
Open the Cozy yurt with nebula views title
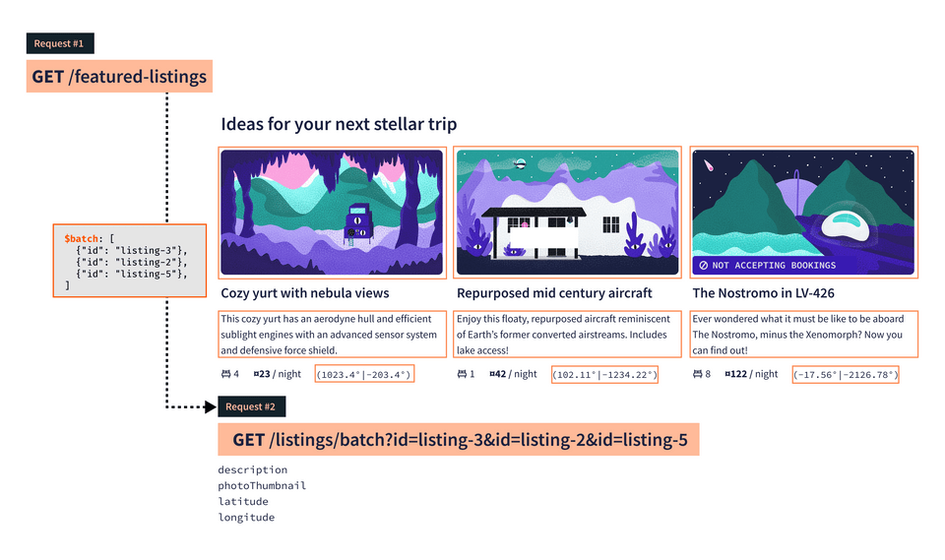tap(305, 293)
